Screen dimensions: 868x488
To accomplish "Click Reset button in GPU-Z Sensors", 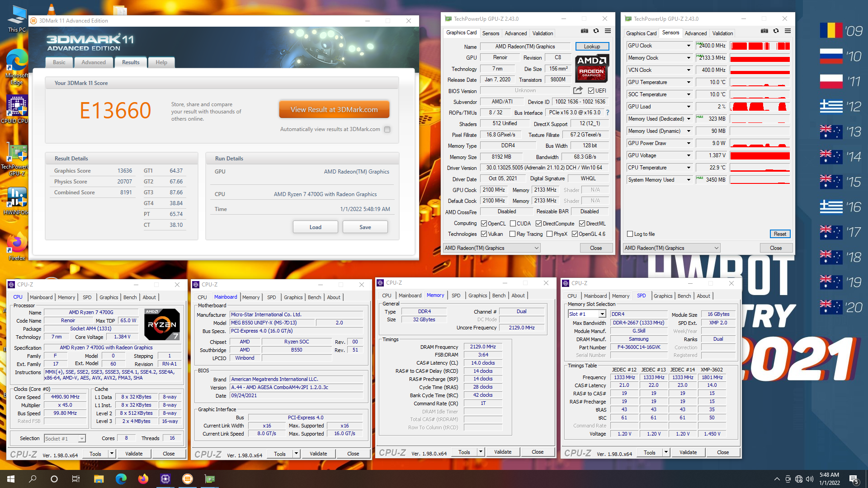I will click(780, 234).
